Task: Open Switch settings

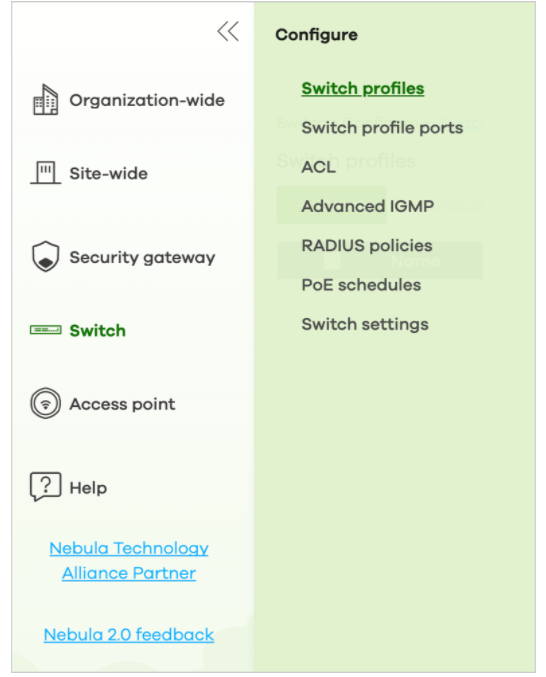Action: click(x=365, y=324)
